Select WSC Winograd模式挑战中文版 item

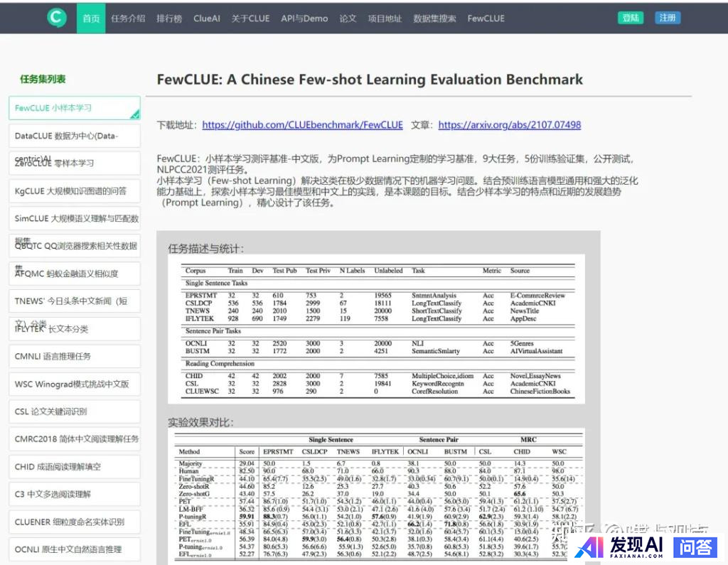(74, 384)
